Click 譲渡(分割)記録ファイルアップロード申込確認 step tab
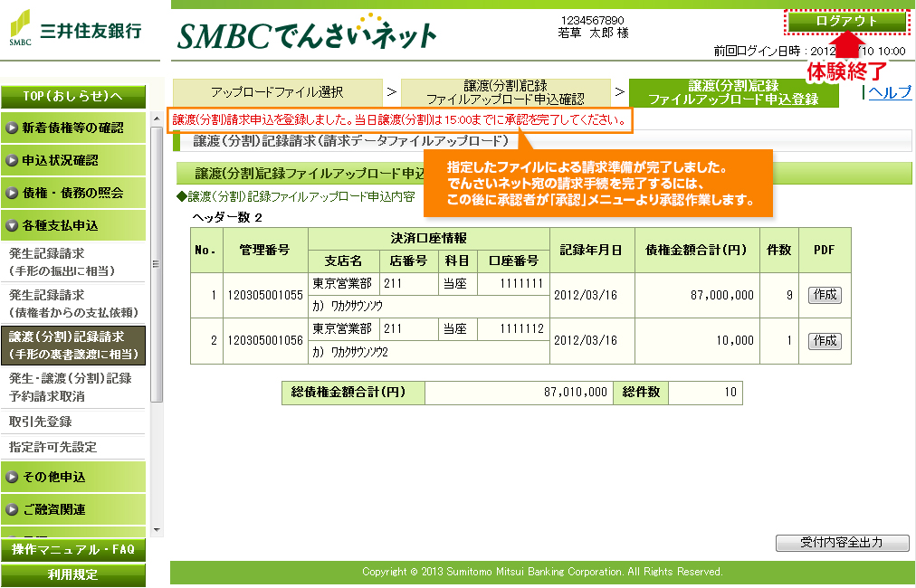This screenshot has width=916, height=588. pos(505,92)
